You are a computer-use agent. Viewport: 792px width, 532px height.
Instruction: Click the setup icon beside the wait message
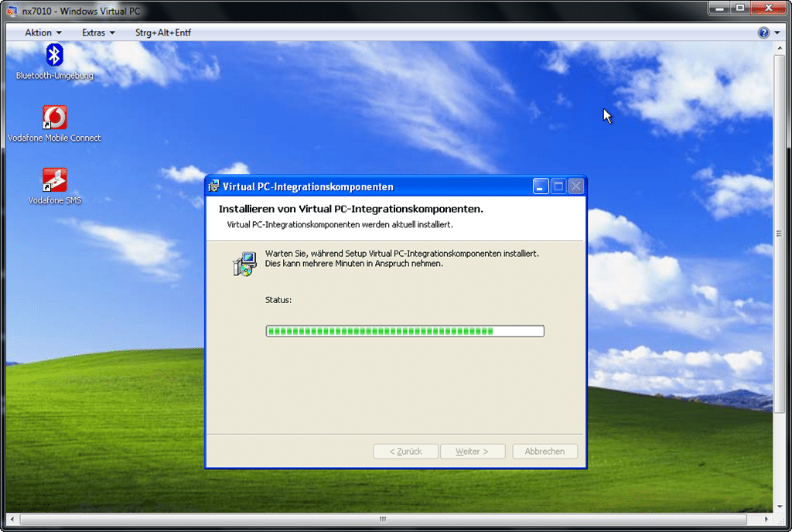(x=245, y=264)
